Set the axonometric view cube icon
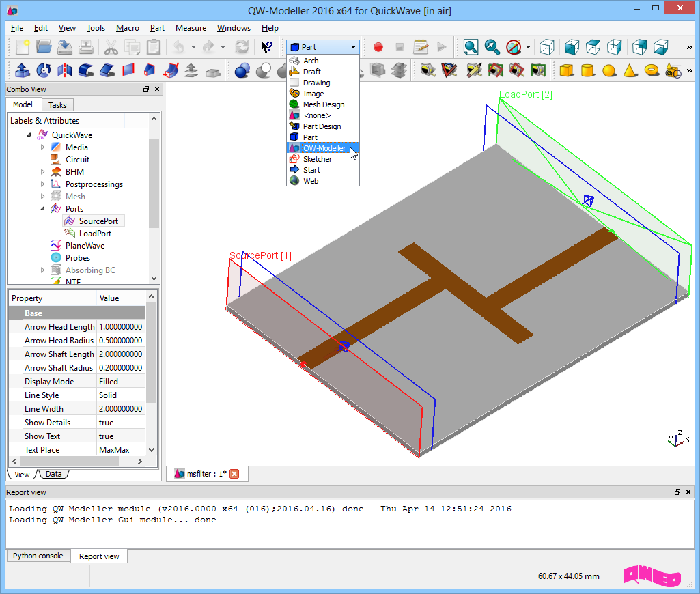The width and height of the screenshot is (700, 594). point(547,47)
